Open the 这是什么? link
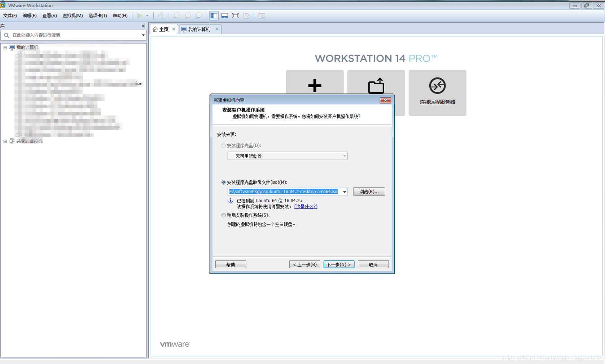The image size is (605, 364). coord(306,206)
